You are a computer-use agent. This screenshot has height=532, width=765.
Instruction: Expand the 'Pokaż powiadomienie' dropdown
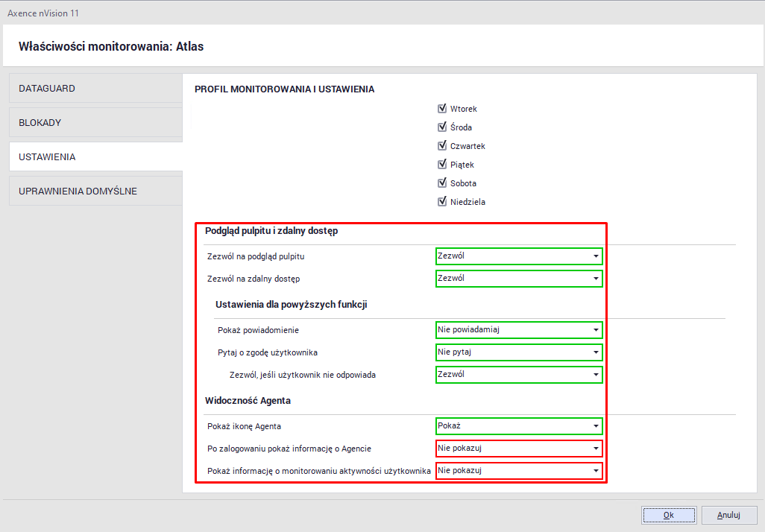pos(519,329)
